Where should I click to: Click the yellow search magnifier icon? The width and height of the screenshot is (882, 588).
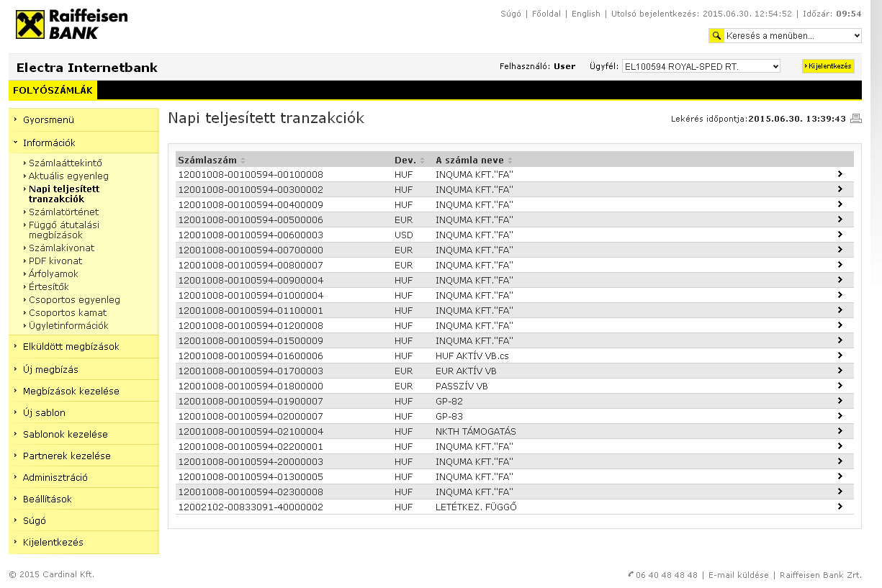pos(716,35)
